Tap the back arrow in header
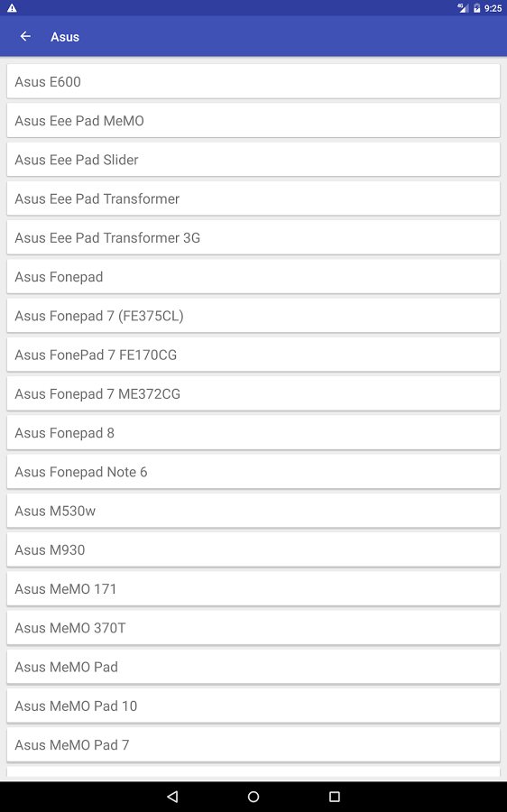The width and height of the screenshot is (507, 812). (25, 36)
